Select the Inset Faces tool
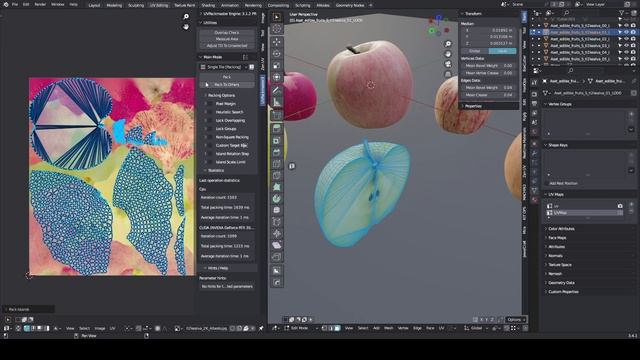The image size is (640, 360). point(277,140)
